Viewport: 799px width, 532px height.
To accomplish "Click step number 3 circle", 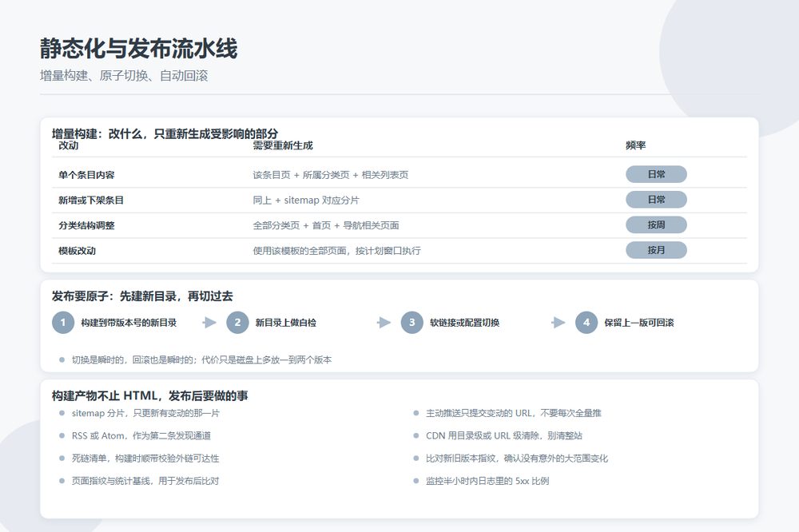I will (x=412, y=323).
